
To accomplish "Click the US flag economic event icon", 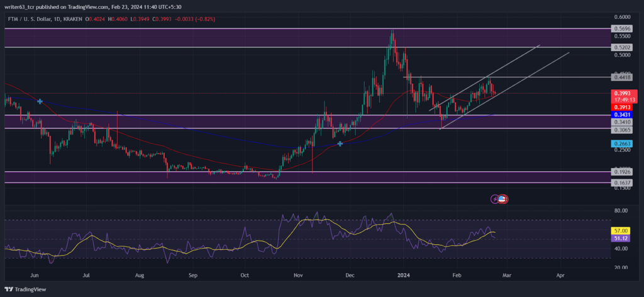I will [x=502, y=199].
